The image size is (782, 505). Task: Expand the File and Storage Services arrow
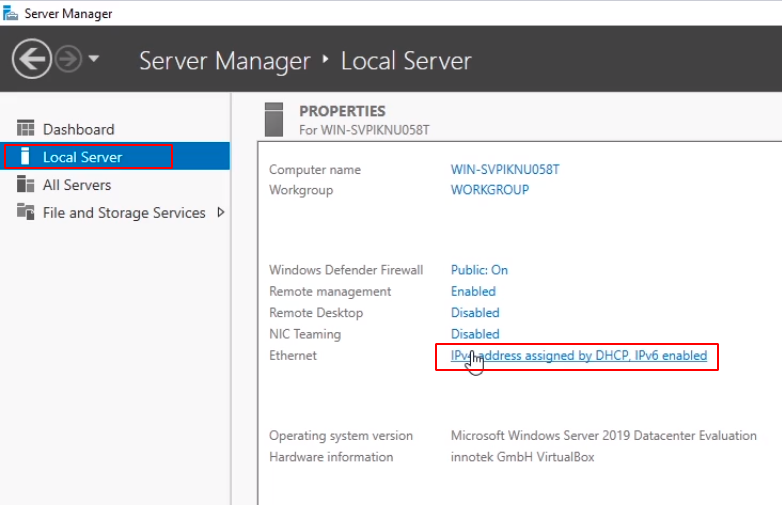[220, 213]
